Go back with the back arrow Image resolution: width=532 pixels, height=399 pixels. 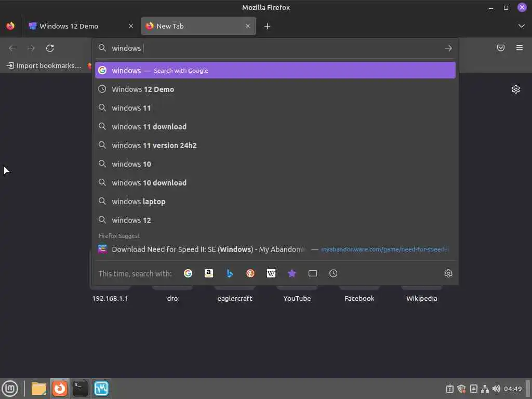click(12, 48)
